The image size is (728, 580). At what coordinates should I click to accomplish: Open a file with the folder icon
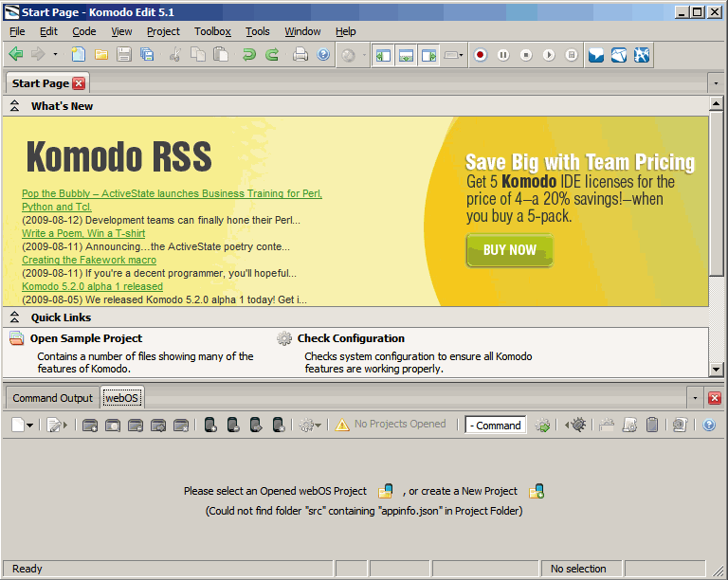click(x=101, y=55)
